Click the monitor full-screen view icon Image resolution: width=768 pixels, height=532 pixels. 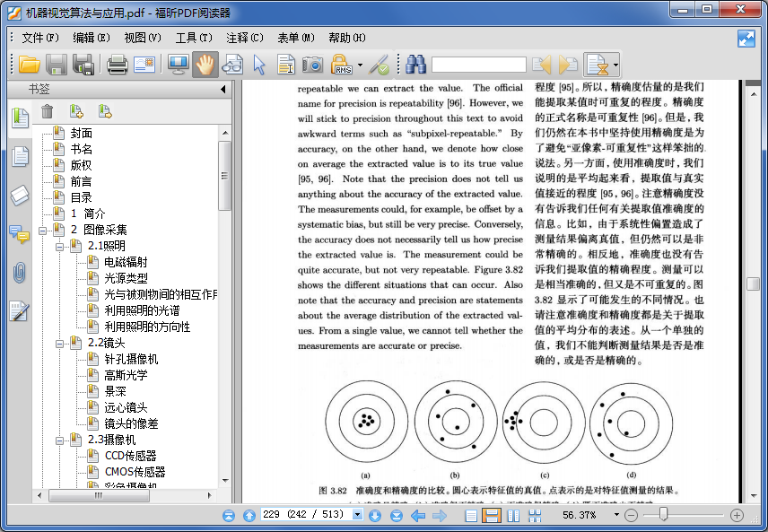[178, 65]
